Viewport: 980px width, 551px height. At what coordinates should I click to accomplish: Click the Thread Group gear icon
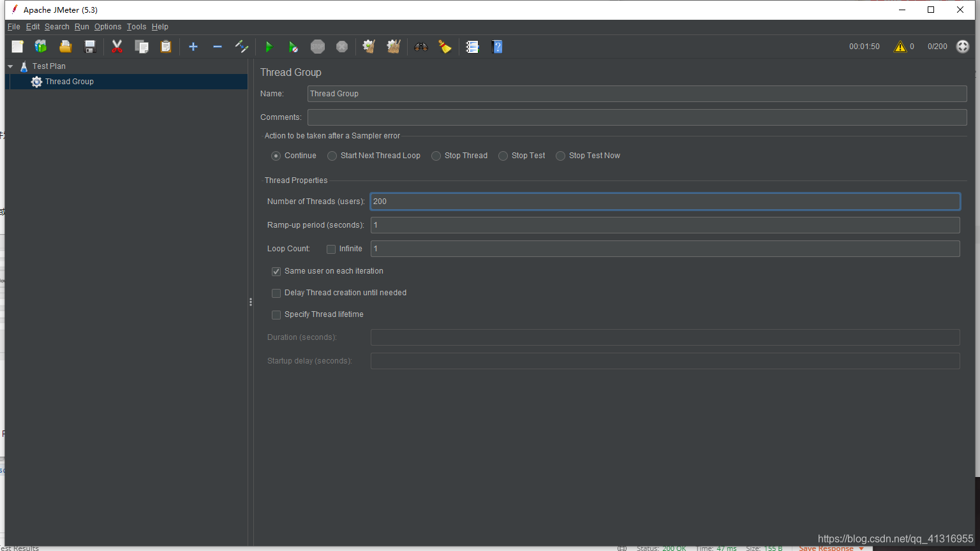pos(36,82)
